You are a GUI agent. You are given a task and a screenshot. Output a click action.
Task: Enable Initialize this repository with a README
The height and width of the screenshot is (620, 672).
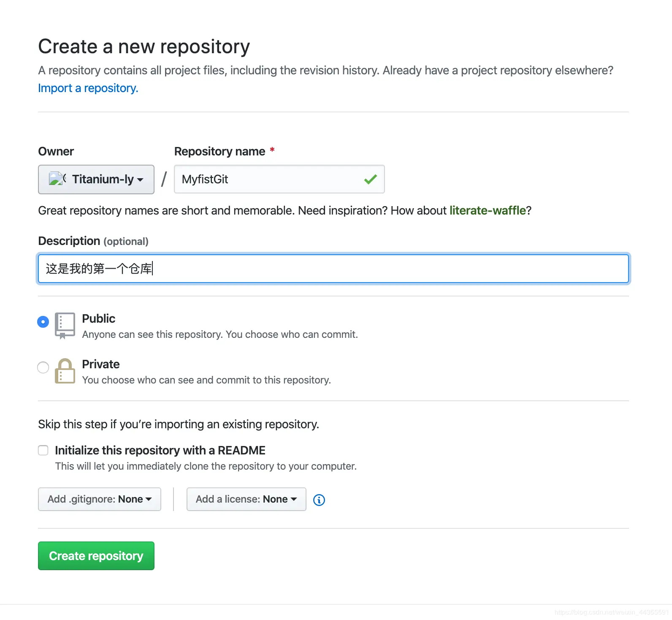pos(43,450)
